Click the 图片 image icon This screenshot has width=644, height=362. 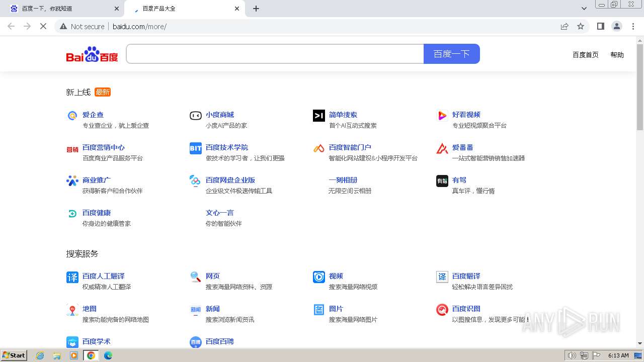(x=319, y=310)
